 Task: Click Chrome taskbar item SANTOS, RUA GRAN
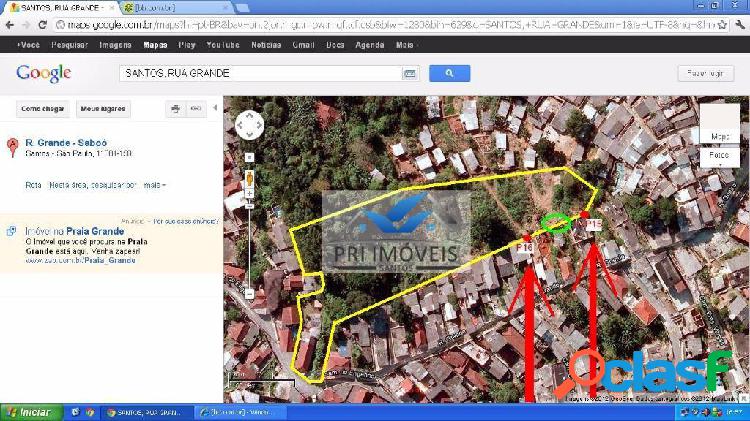point(146,412)
